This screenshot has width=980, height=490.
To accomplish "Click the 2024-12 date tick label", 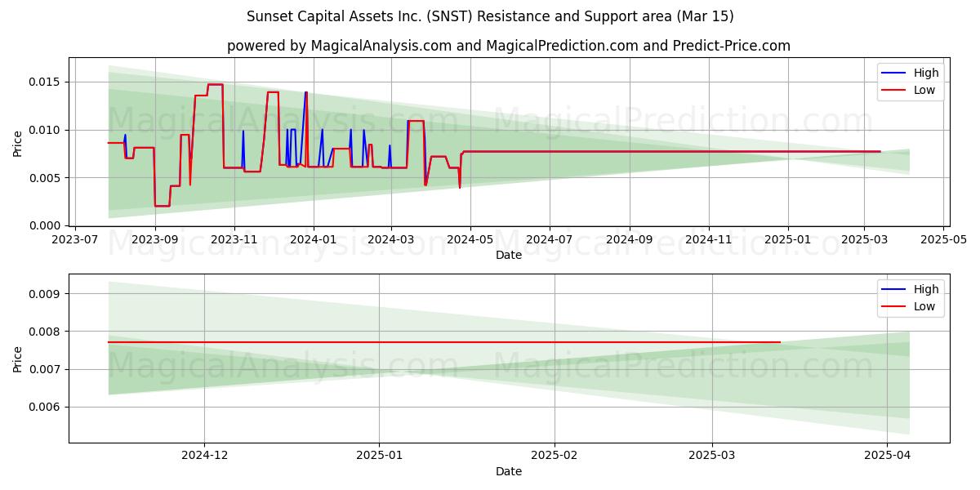I will tap(204, 457).
